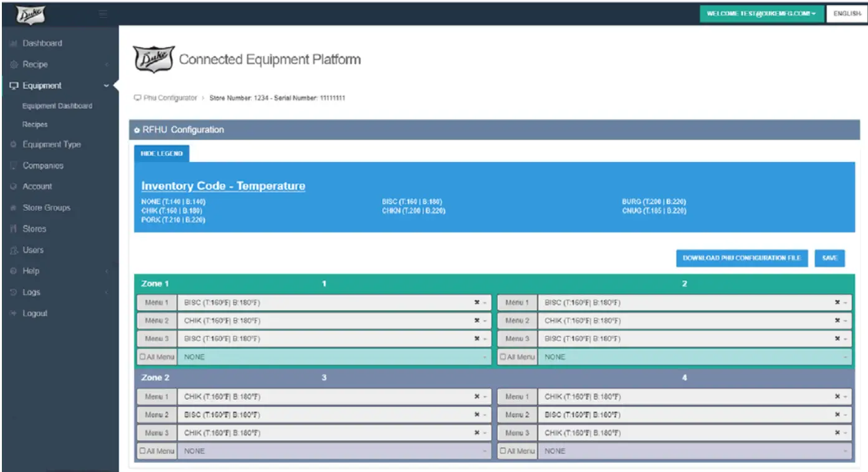This screenshot has width=868, height=472.
Task: Clear Menu 1 selection in column 2
Action: tap(837, 302)
